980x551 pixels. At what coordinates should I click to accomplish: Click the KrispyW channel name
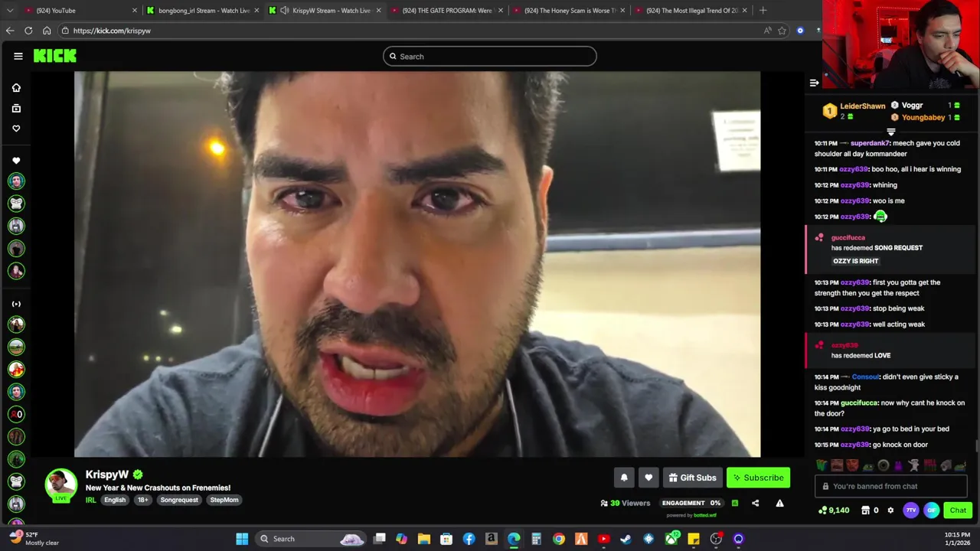coord(107,474)
